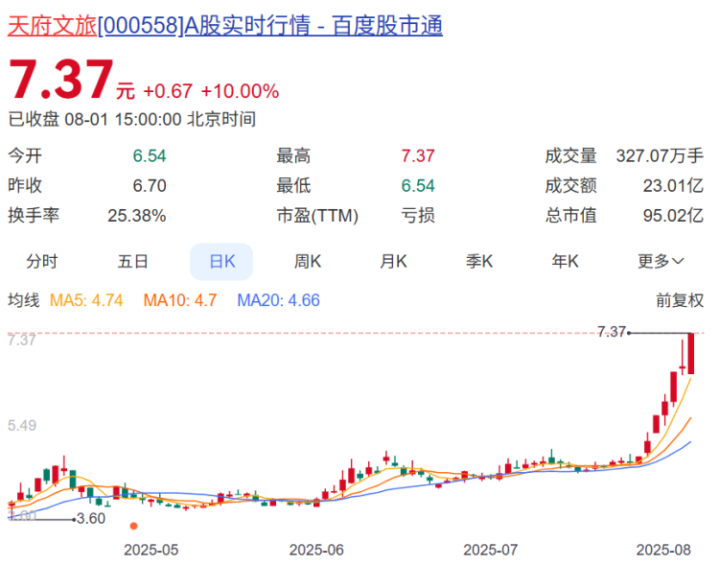Expand the 更多 dropdown

coord(660,261)
